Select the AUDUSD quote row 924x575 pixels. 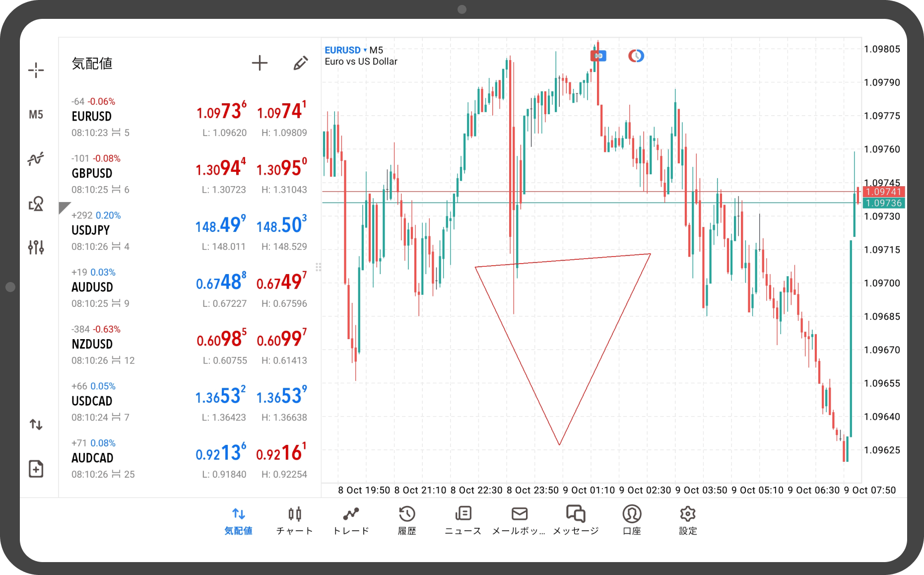(x=190, y=288)
